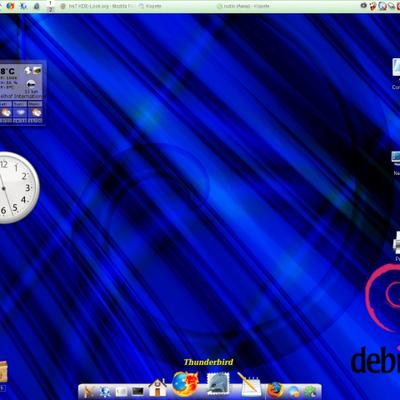Click the dark bell-shaped icon in top panel
Viewport: 400px width, 400px height.
37,6
